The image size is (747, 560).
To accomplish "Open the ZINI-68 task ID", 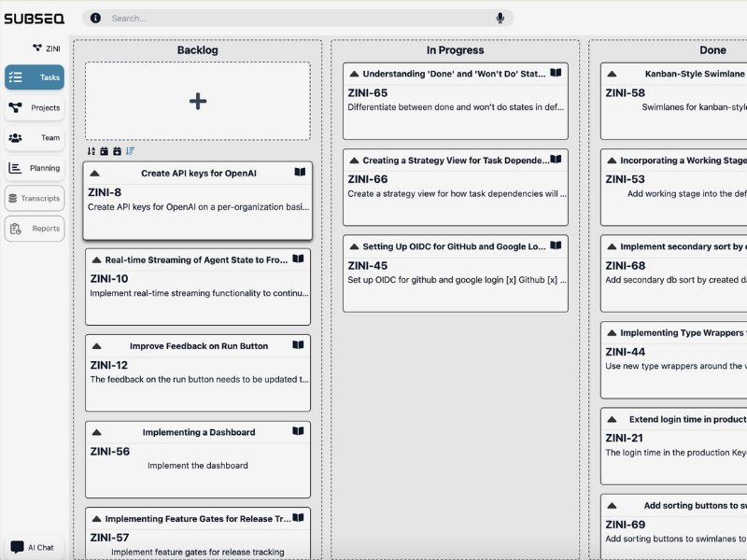I will [626, 266].
